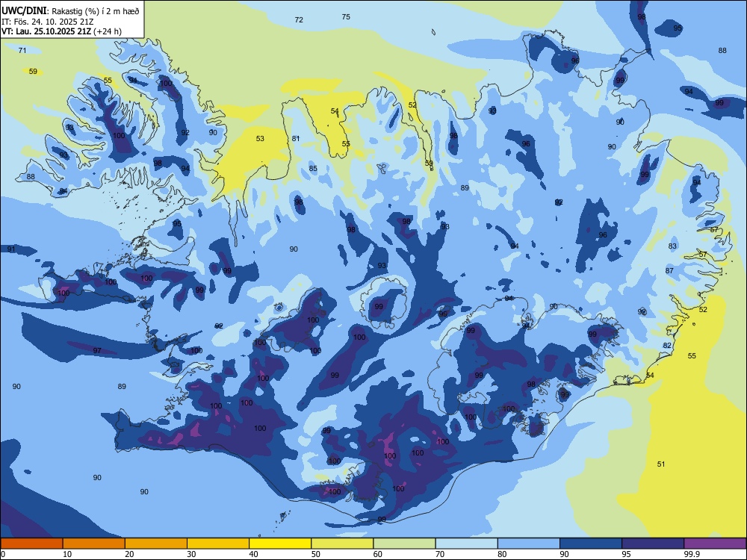Click the humidity value 75 on the map
This screenshot has width=747, height=560.
coord(346,16)
